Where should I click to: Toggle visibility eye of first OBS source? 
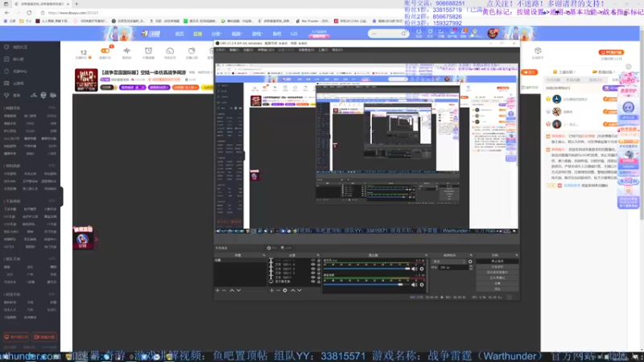[313, 261]
